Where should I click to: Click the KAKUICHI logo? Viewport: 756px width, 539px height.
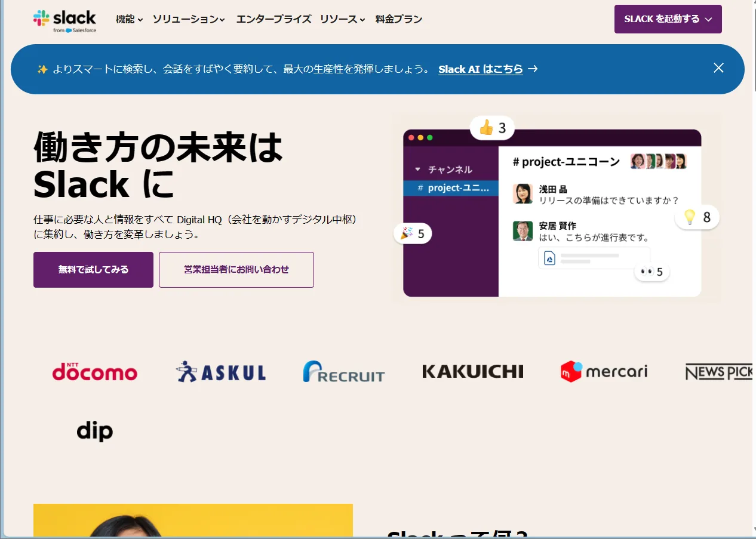[473, 371]
